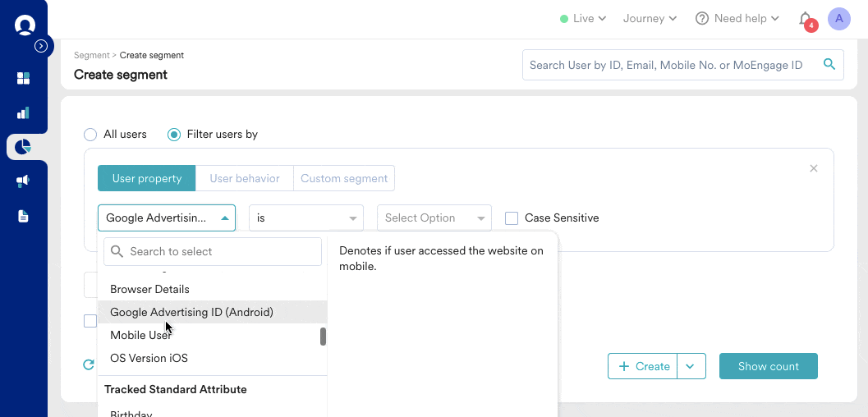Screen dimensions: 868x417
Task: Open the Dashboard grid icon in sidebar
Action: 23,78
